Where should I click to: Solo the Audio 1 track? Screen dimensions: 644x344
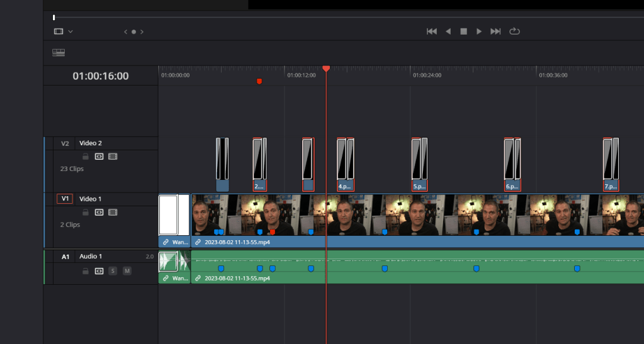113,271
